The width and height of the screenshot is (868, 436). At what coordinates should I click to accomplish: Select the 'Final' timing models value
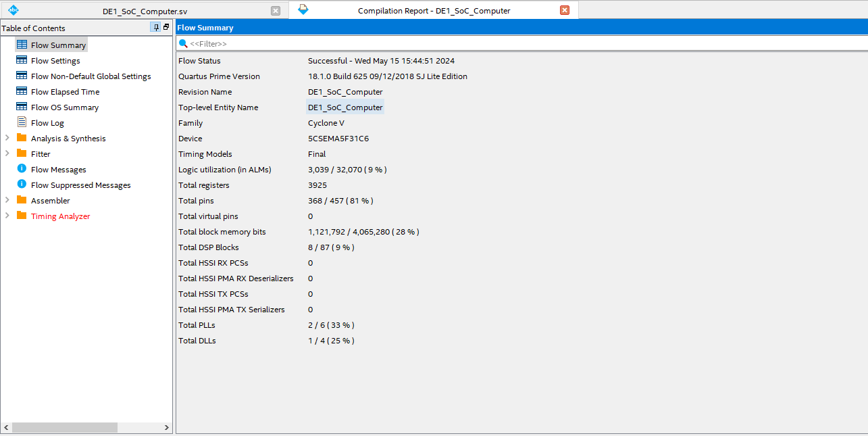(x=317, y=154)
